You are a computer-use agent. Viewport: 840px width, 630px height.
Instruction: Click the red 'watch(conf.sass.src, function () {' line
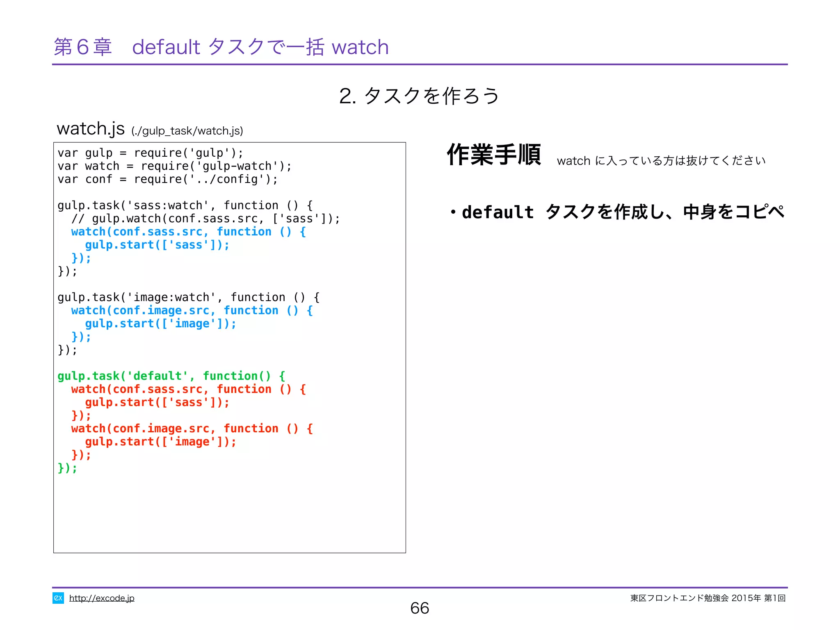pyautogui.click(x=189, y=389)
